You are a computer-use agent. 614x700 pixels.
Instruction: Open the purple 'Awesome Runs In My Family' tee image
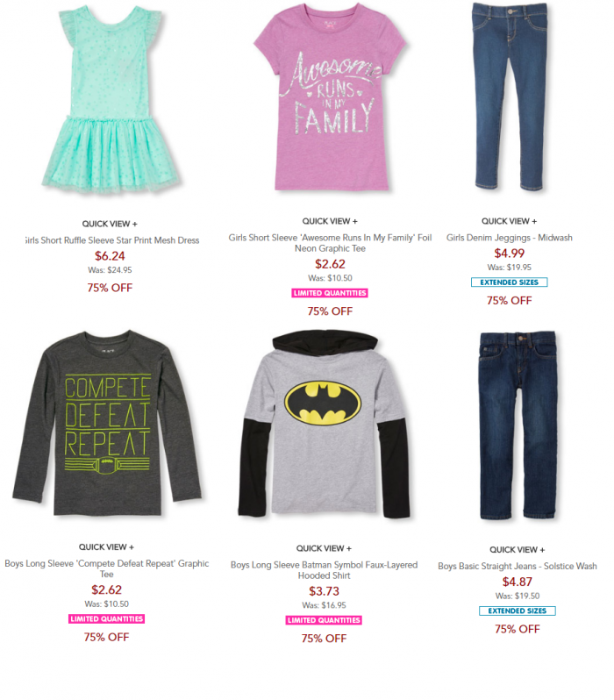330,97
